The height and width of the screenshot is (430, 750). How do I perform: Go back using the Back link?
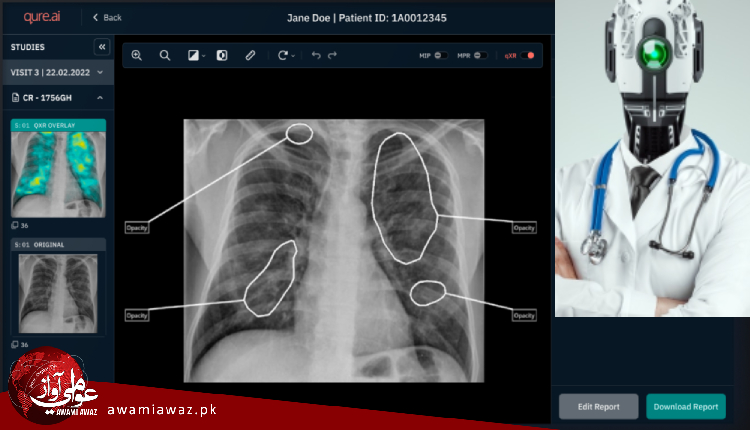coord(107,17)
